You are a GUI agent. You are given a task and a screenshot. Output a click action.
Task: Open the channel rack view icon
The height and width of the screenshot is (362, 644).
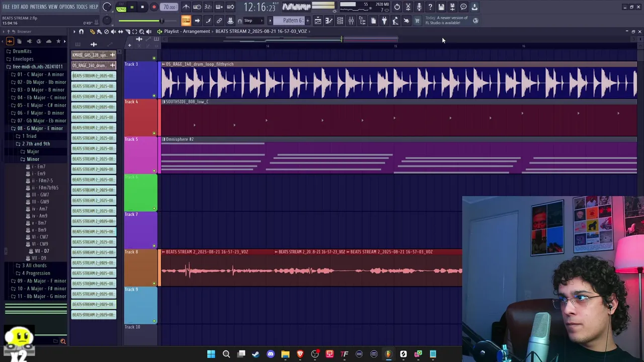point(340,21)
